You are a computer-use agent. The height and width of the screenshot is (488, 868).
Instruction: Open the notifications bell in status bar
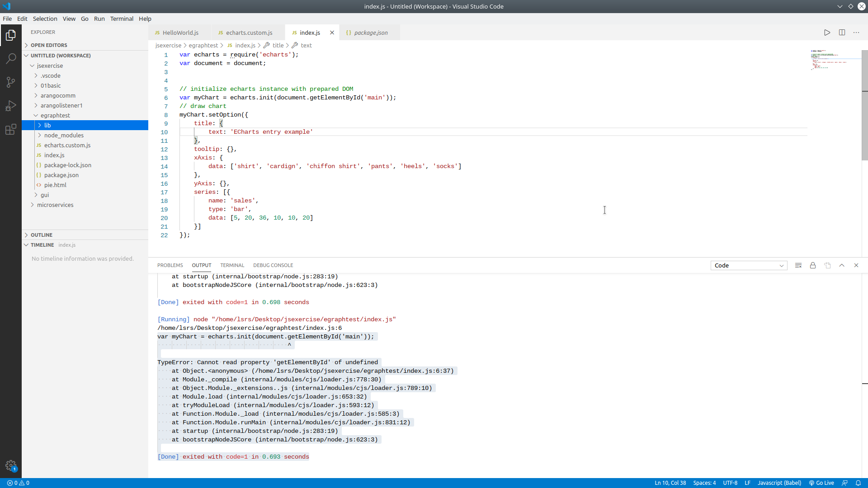pyautogui.click(x=858, y=483)
